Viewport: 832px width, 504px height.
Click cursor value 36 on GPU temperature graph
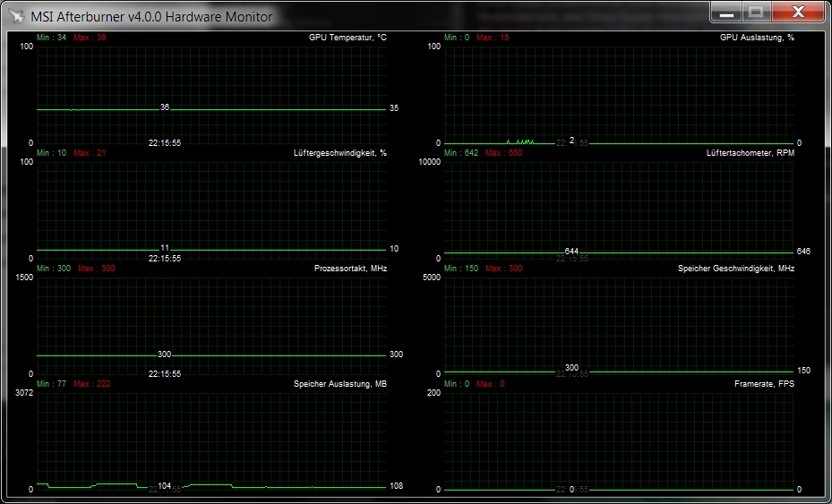165,107
